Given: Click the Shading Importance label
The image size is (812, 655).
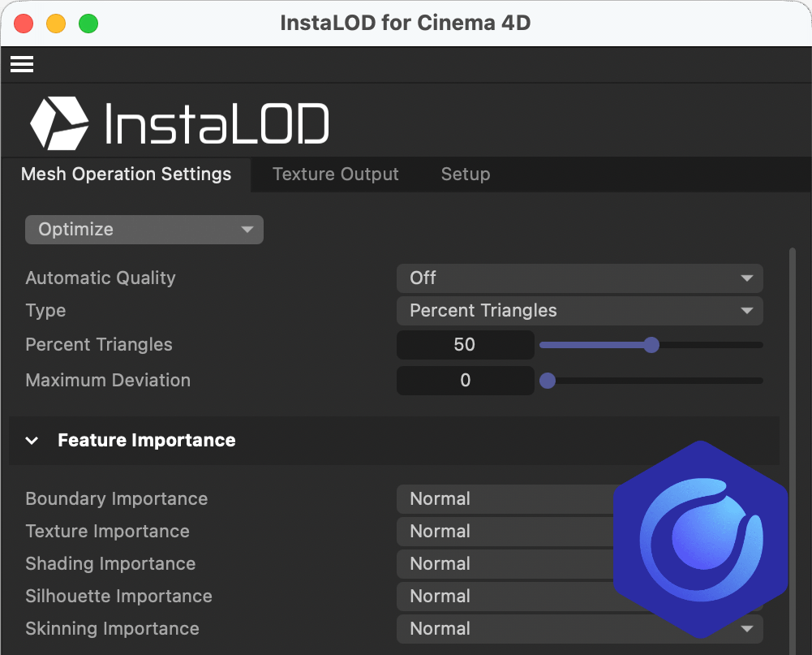Looking at the screenshot, I should point(110,564).
